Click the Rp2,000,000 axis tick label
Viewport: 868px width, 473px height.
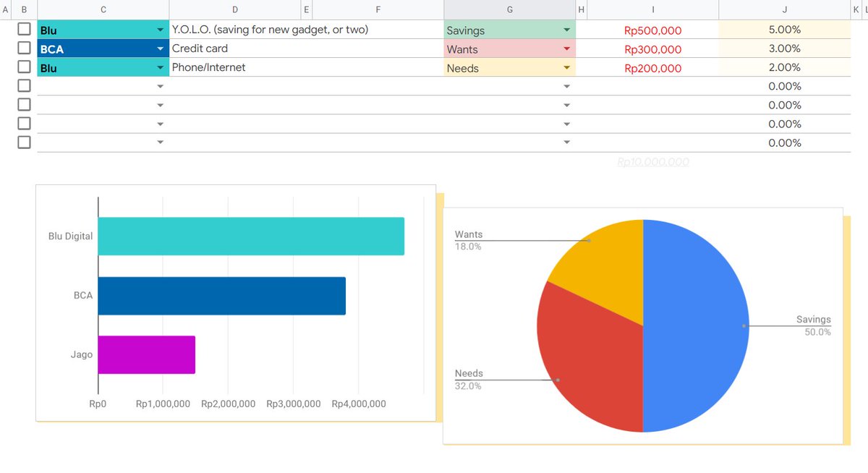pos(228,404)
